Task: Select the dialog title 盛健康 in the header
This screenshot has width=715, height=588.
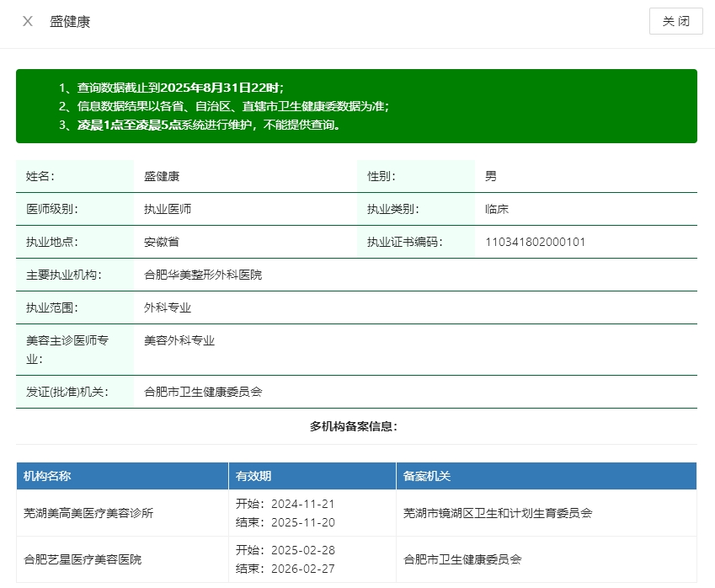Action: (70, 21)
